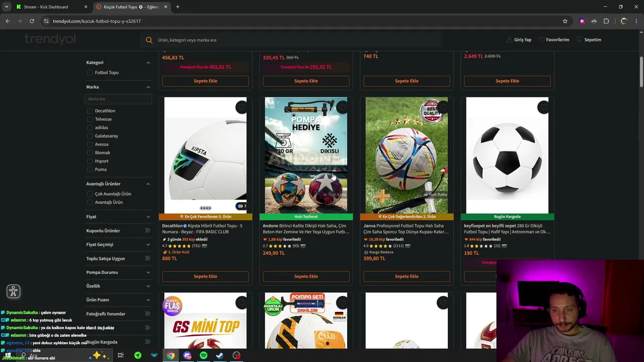The height and width of the screenshot is (362, 644).
Task: Click the search magnifier icon on Trendyol
Action: (x=149, y=40)
